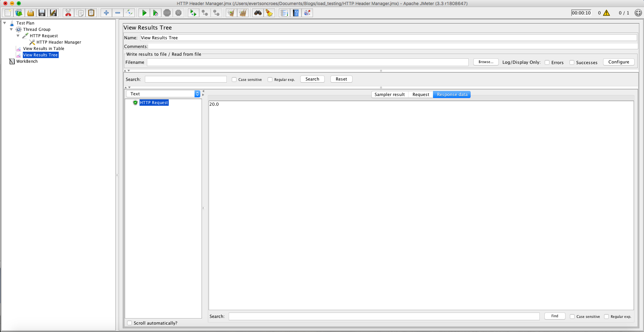
Task: Click the Remote Start All icon
Action: click(x=193, y=13)
